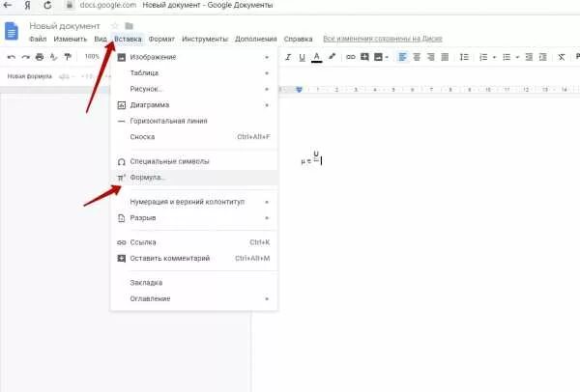Image resolution: width=580 pixels, height=392 pixels.
Task: Click the Yandex 'Я' browser button
Action: [x=28, y=6]
